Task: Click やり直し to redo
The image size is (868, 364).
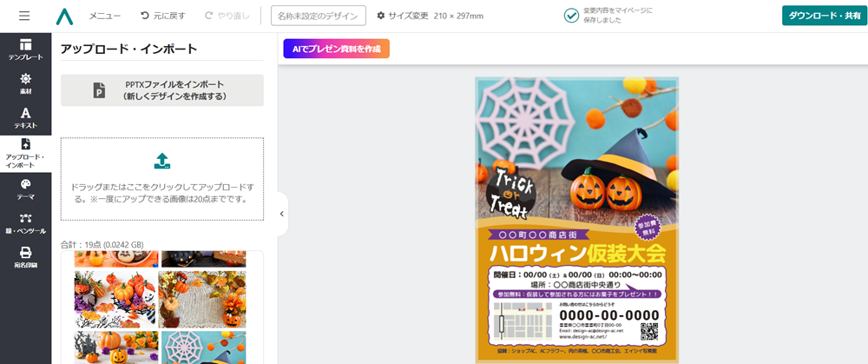Action: tap(227, 16)
